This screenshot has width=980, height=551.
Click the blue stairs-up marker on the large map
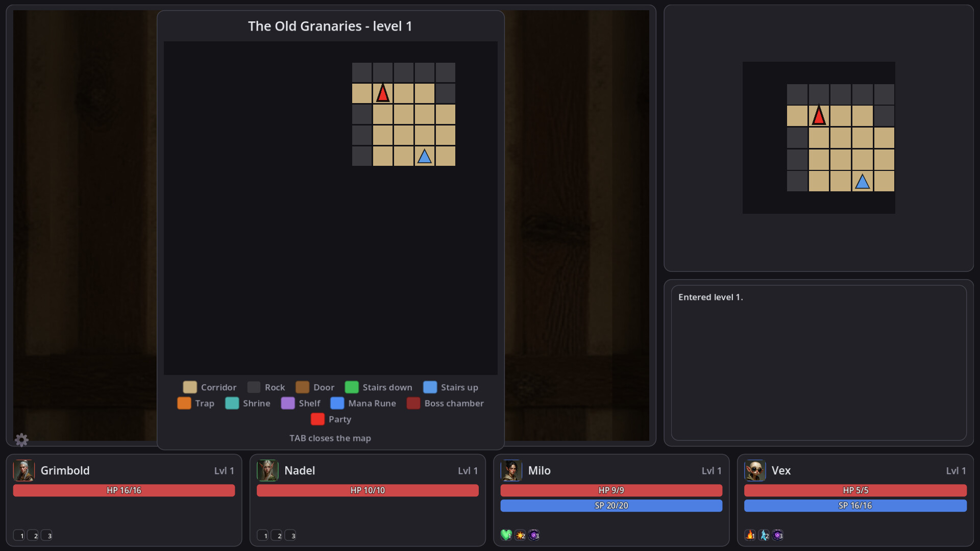(x=424, y=156)
